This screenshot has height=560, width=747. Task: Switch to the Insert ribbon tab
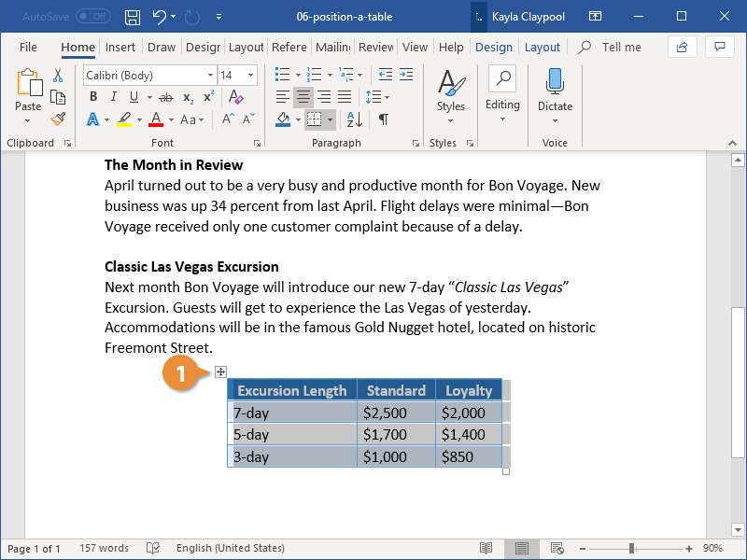(120, 47)
